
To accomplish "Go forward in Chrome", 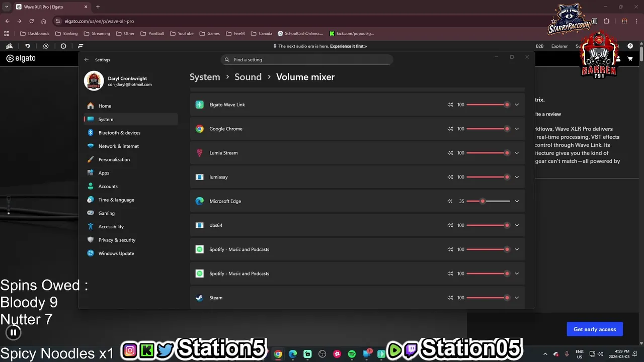I will tap(19, 21).
